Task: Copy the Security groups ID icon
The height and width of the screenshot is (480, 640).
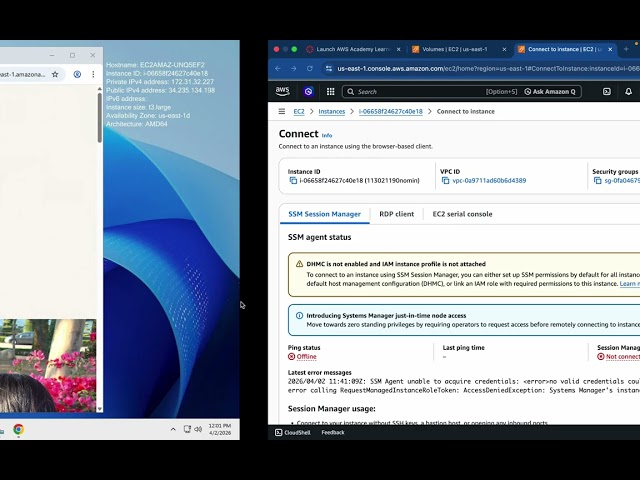Action: (x=598, y=180)
